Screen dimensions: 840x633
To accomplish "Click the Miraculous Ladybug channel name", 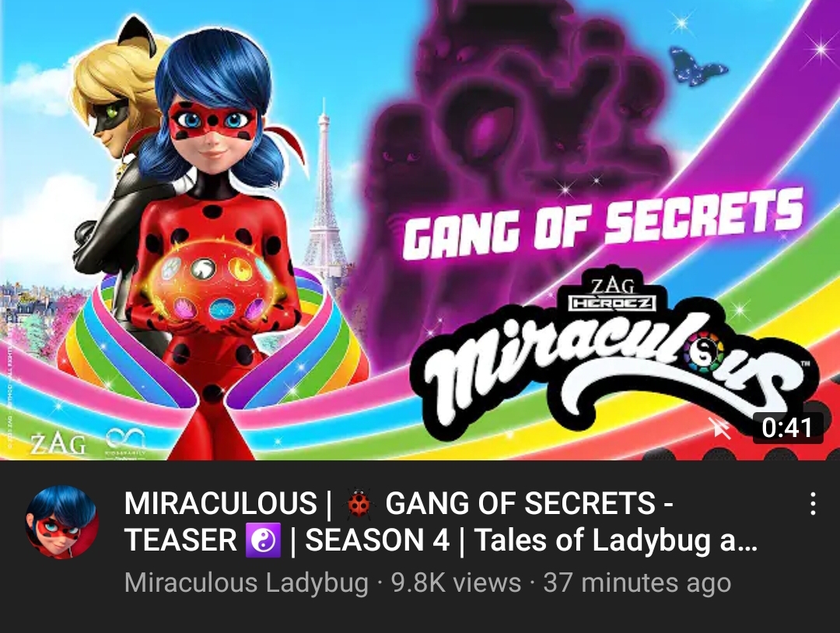I will [x=247, y=582].
